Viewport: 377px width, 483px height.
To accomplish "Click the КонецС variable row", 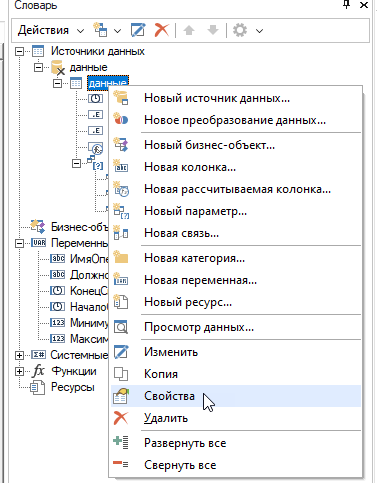I will pyautogui.click(x=89, y=291).
